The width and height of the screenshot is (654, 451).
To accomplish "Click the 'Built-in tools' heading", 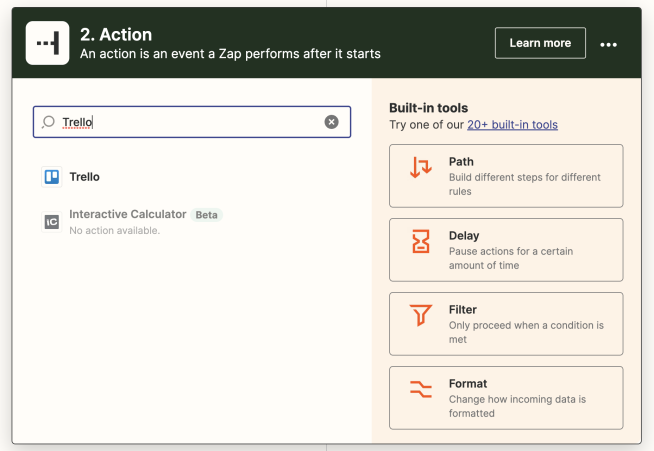I will pyautogui.click(x=428, y=108).
